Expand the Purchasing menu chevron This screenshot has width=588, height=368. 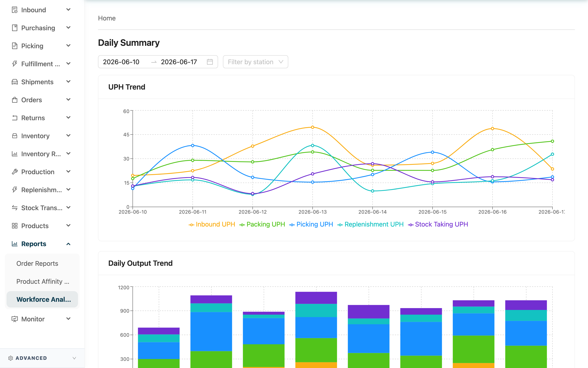pos(69,28)
